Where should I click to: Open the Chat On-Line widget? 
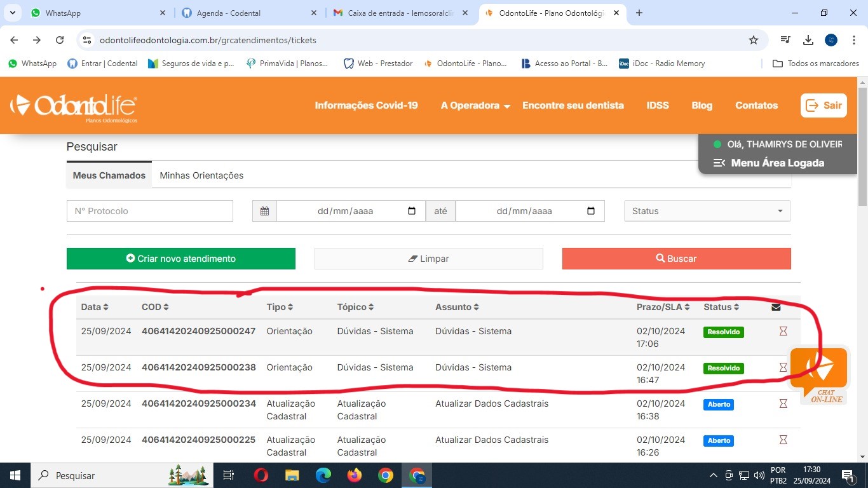[819, 376]
